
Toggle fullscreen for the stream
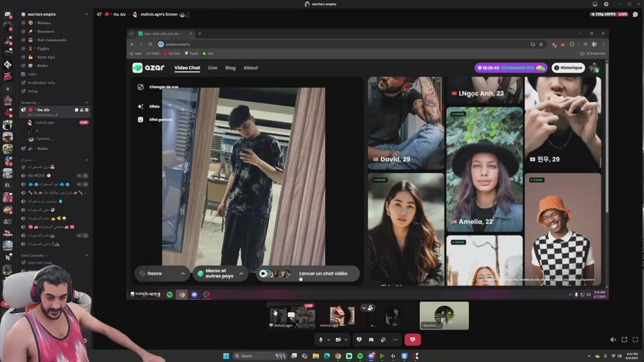635,340
